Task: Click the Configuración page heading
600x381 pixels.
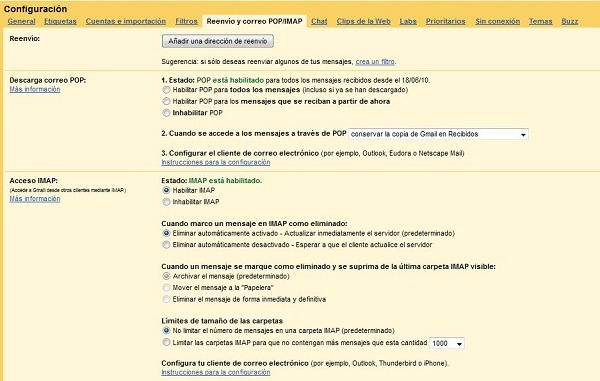Action: (35, 9)
